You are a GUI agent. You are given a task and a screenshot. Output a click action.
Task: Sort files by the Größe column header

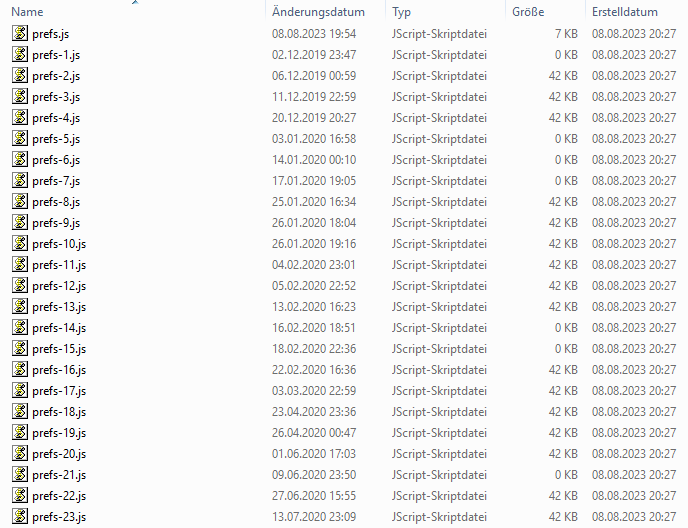point(528,12)
